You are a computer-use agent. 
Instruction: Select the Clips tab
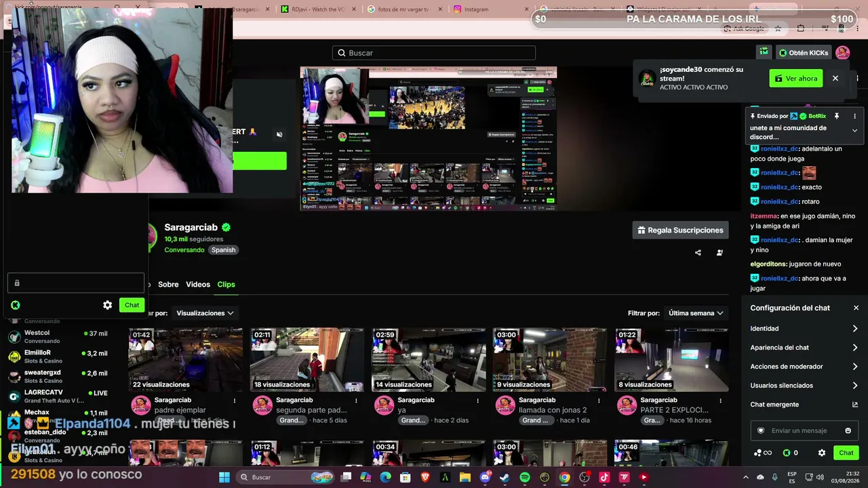[x=226, y=285]
